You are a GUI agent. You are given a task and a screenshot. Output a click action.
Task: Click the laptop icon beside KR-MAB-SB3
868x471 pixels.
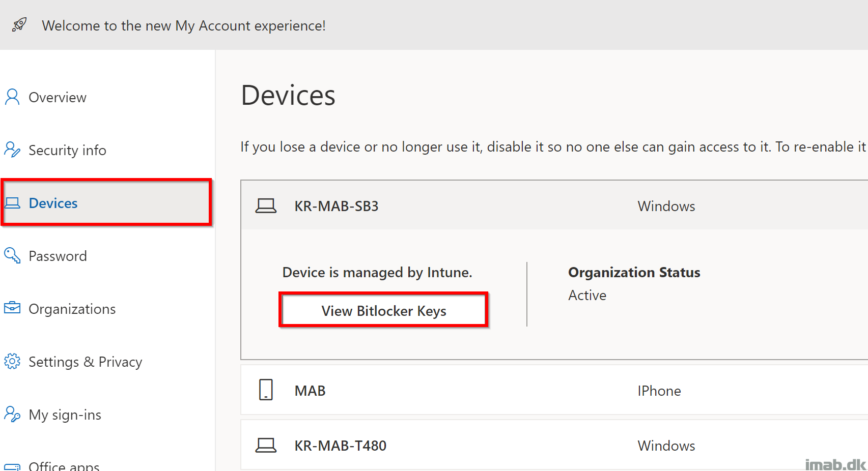click(x=266, y=206)
